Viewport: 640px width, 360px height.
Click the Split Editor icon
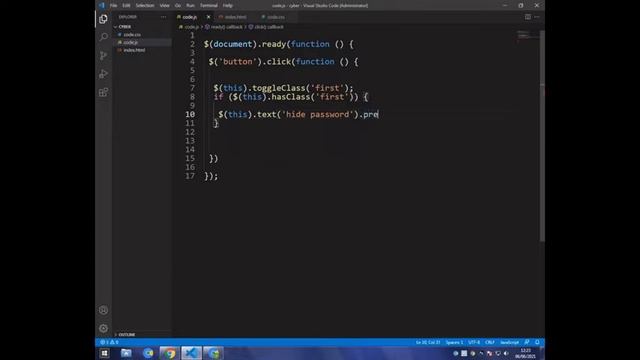point(528,17)
